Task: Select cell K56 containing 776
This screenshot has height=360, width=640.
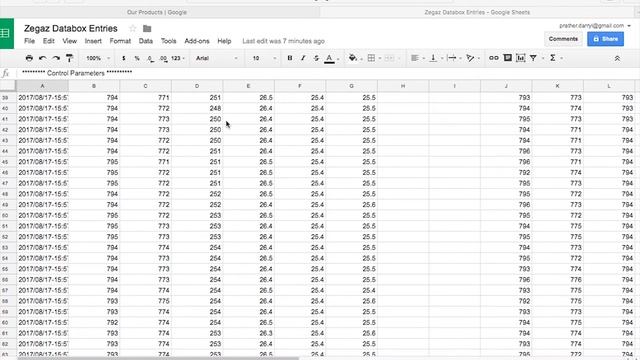Action: [558, 280]
